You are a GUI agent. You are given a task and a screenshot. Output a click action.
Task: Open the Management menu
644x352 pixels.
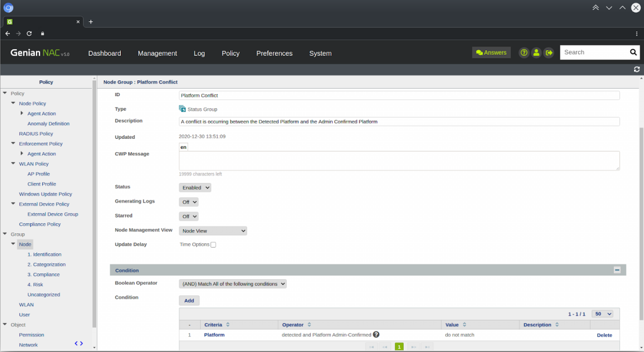click(x=157, y=53)
